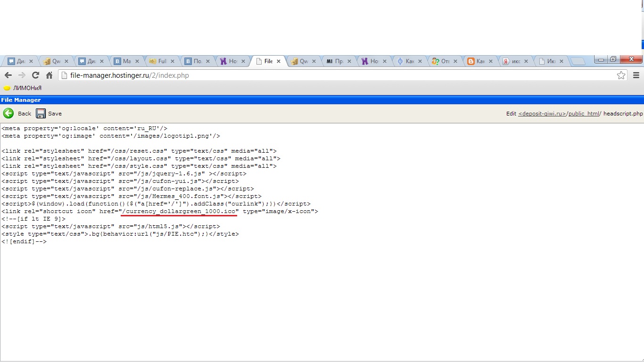This screenshot has width=644, height=362.
Task: Click the <!--[if lt IE 9]> line
Action: 33,219
